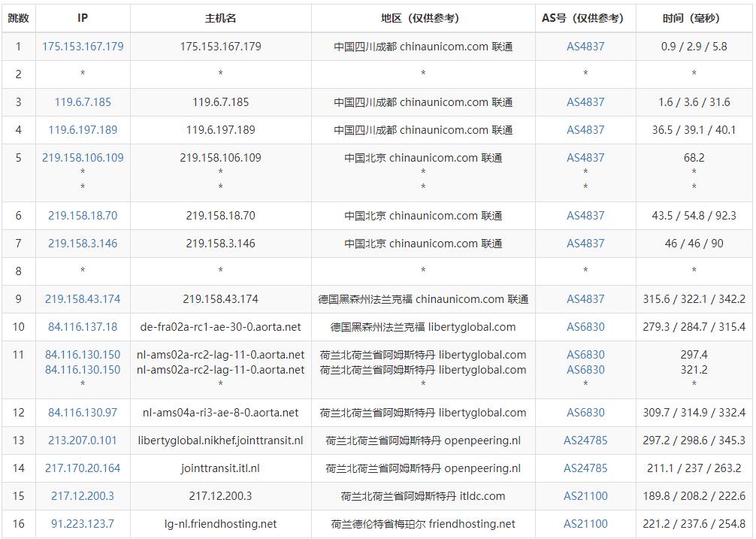Open AS21100 link in hop 16 row
Image resolution: width=756 pixels, height=539 pixels.
click(585, 523)
